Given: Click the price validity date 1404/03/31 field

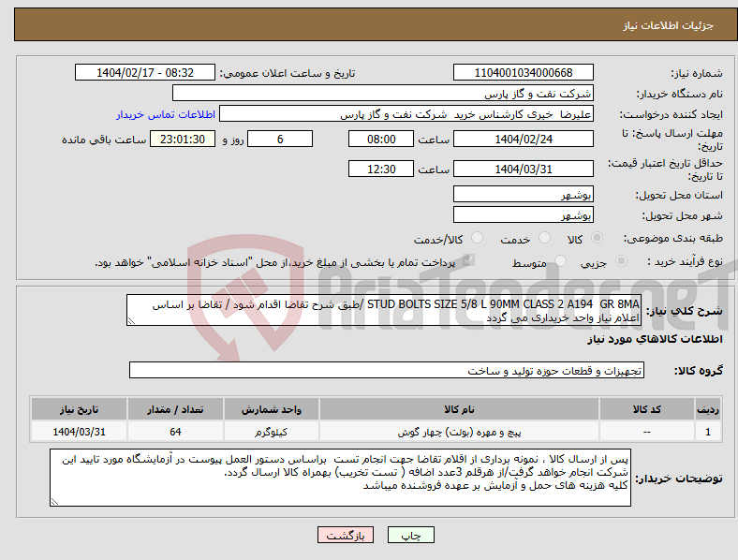Looking at the screenshot, I should (x=523, y=169).
